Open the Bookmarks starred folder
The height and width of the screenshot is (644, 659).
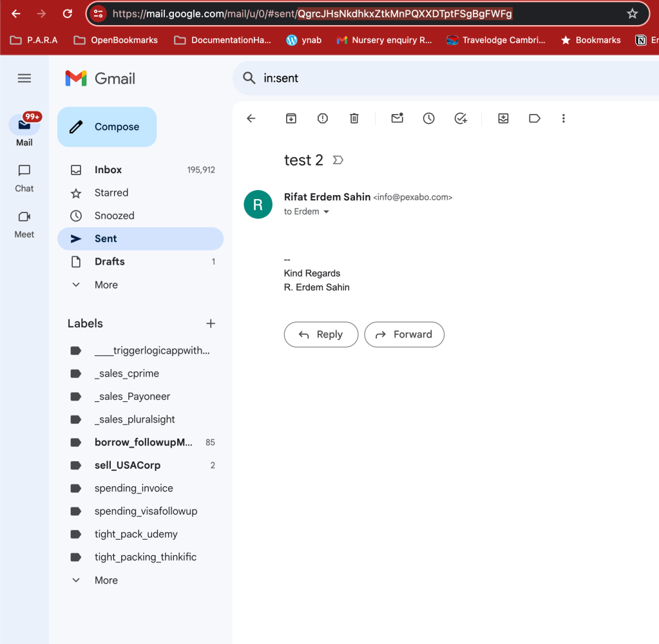coord(591,41)
